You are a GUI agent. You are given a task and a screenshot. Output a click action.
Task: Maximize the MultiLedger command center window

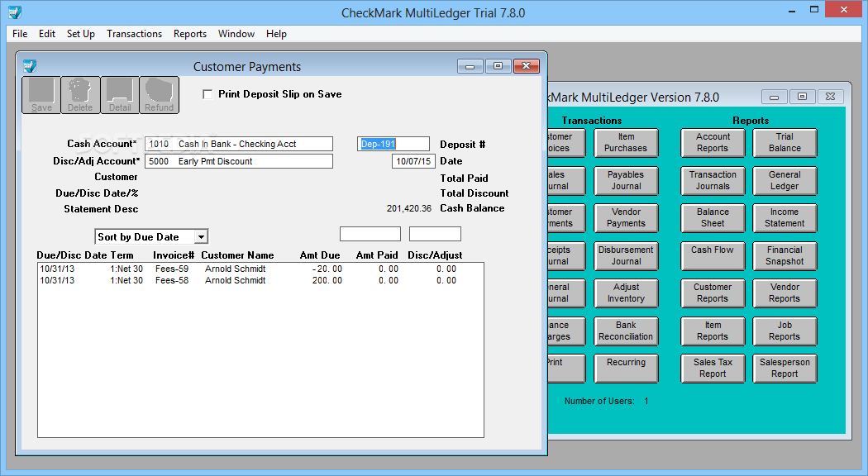[802, 97]
